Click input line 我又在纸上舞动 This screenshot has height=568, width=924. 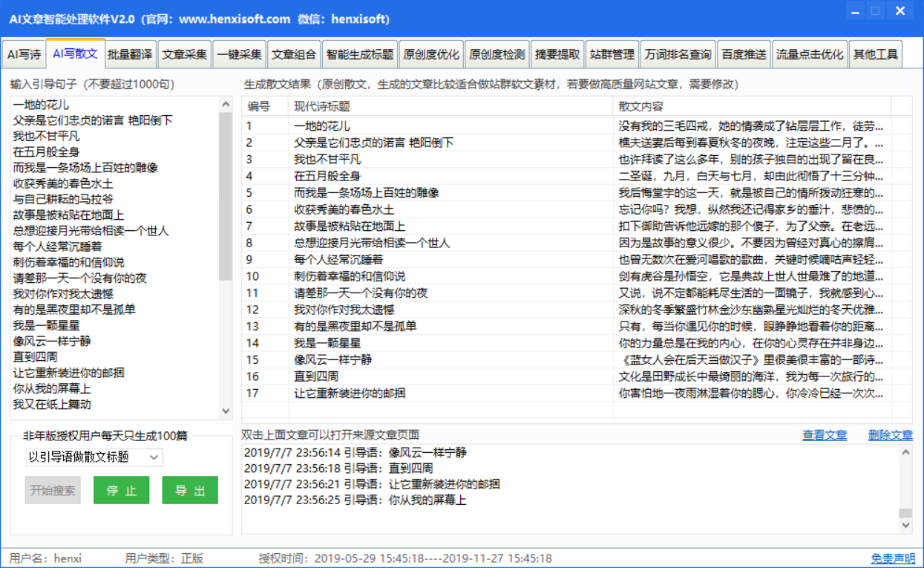(x=52, y=405)
